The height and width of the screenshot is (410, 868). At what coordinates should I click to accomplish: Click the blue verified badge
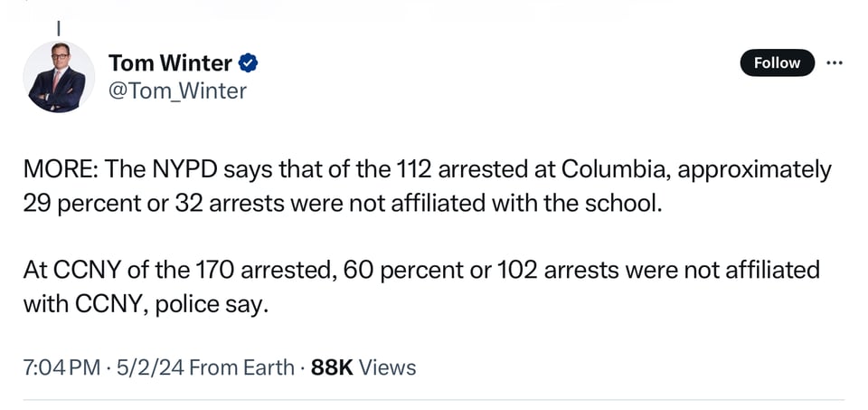click(250, 62)
